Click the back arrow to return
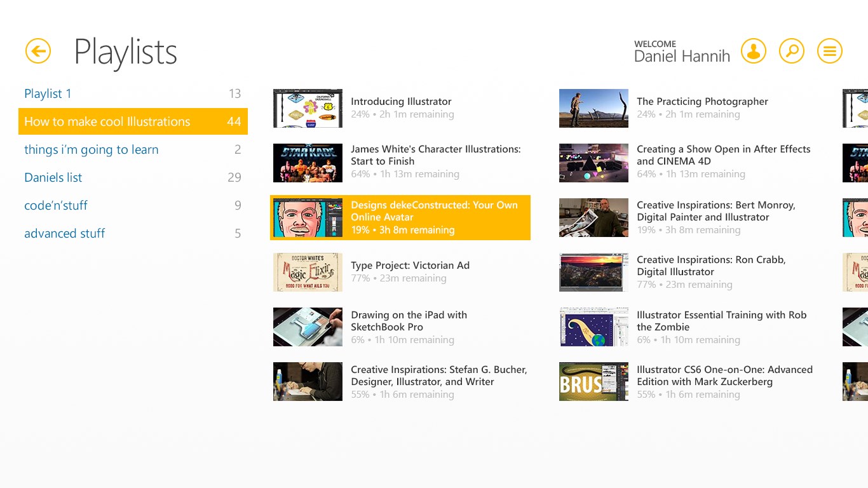This screenshot has width=868, height=488. coord(37,51)
